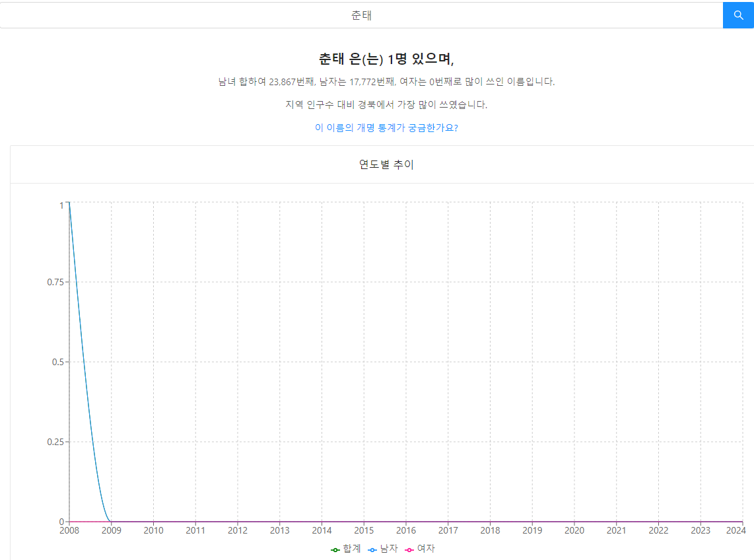
Task: Click the 경북 region usage sentence
Action: [386, 104]
